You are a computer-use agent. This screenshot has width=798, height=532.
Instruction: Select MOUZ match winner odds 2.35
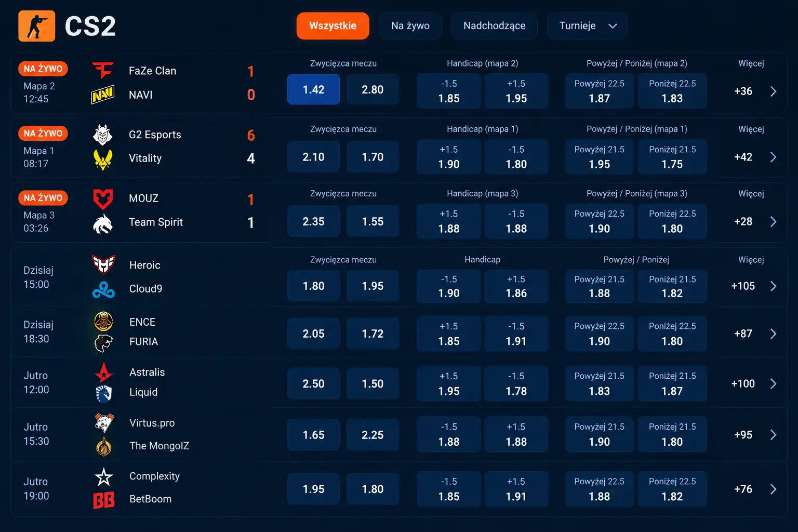[x=313, y=221]
